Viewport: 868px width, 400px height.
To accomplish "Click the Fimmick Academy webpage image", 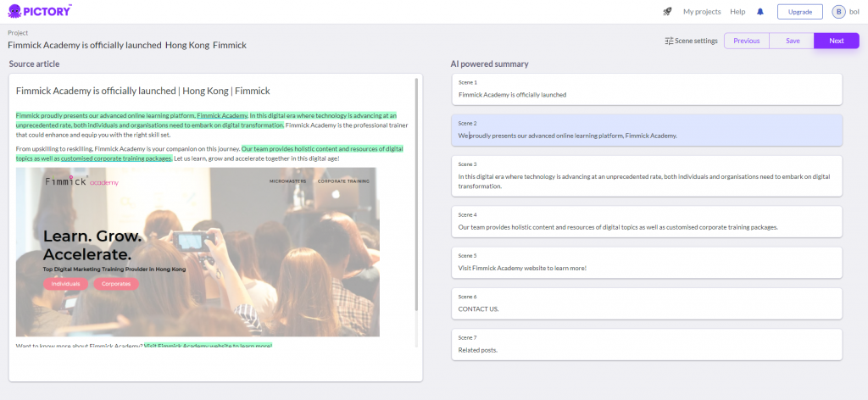I will 198,252.
